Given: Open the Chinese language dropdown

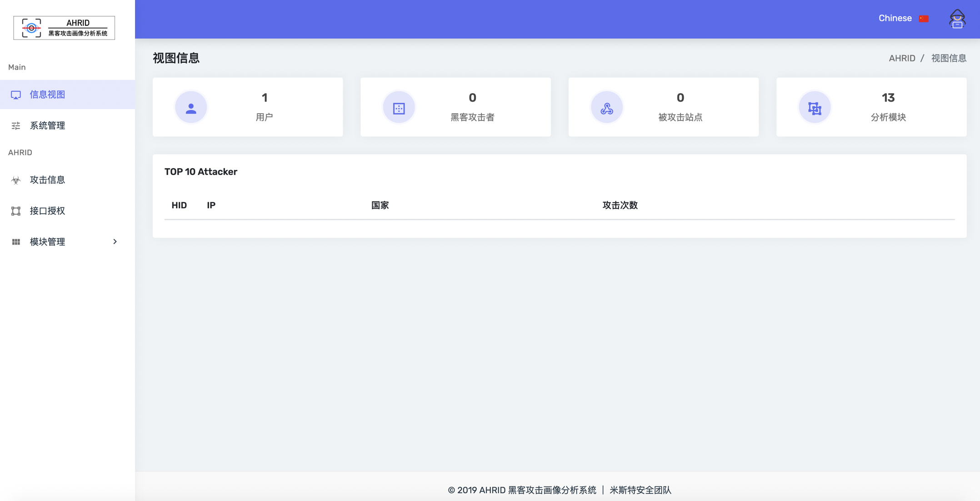Looking at the screenshot, I should [x=895, y=18].
